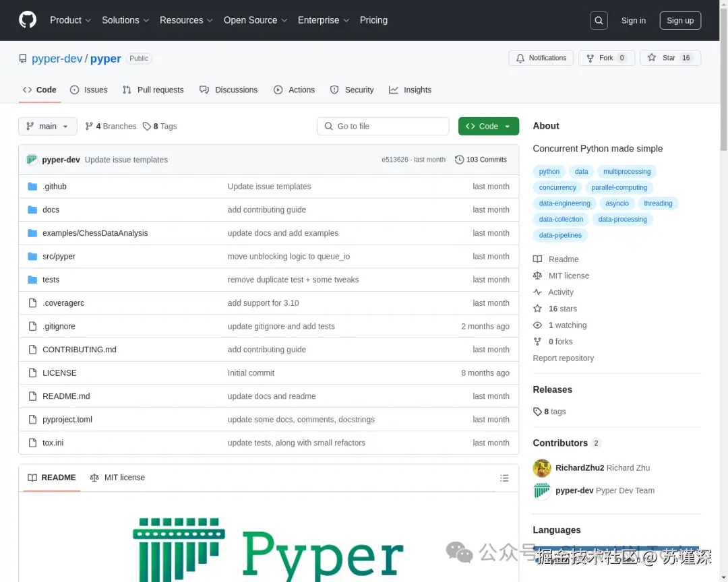Open the .gitignore file
The image size is (728, 582).
coord(59,326)
